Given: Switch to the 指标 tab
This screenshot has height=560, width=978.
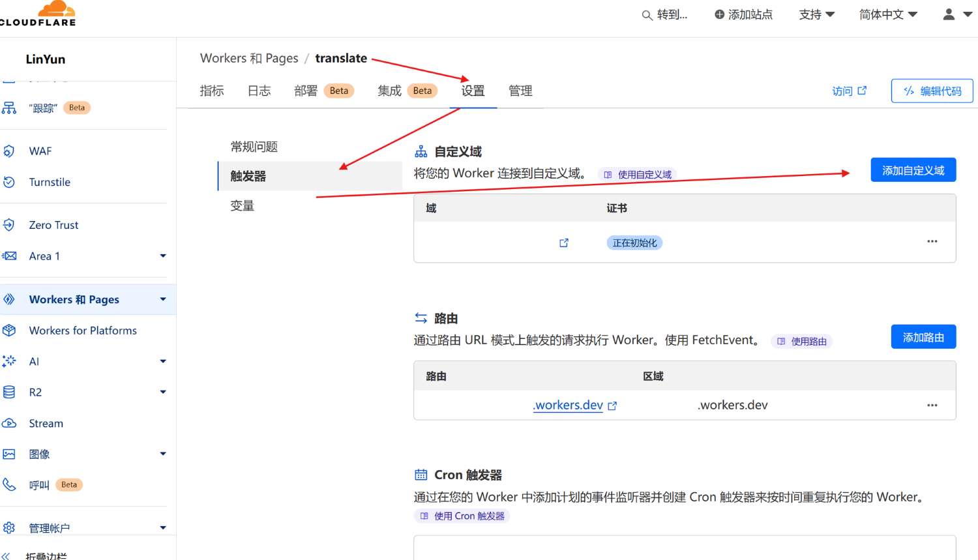Looking at the screenshot, I should (x=212, y=91).
